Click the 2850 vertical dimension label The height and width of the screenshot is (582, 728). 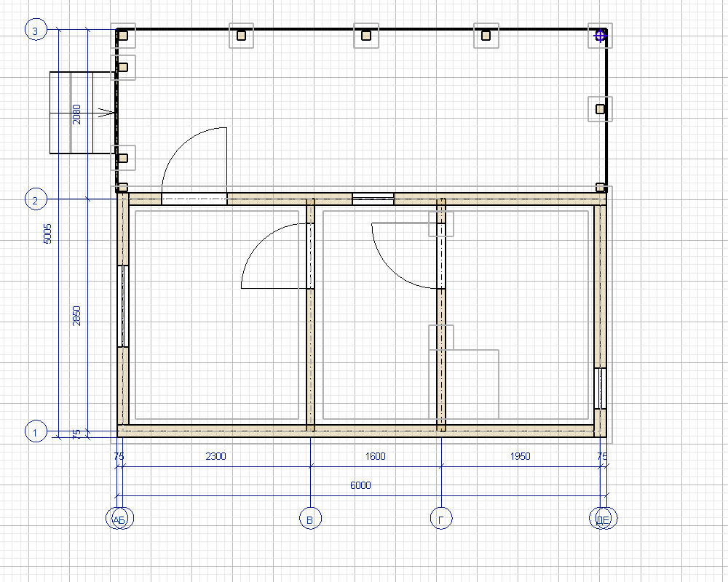pos(77,315)
